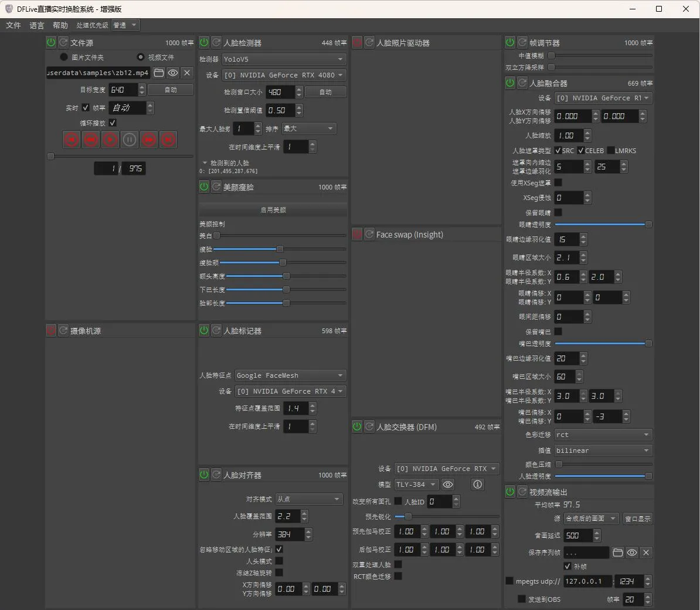The width and height of the screenshot is (700, 610).
Task: Enable the 改变所有面孔 checkbox
Action: (x=398, y=501)
